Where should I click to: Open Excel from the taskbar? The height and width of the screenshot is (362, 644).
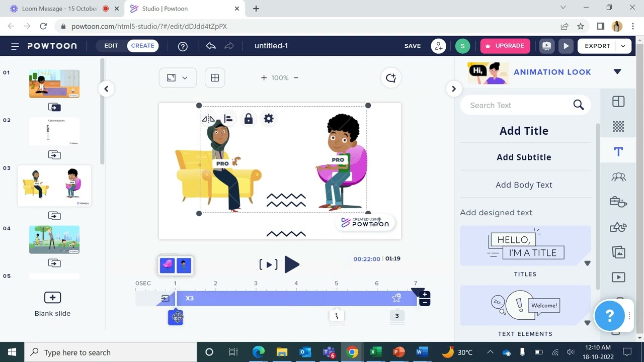tap(375, 352)
